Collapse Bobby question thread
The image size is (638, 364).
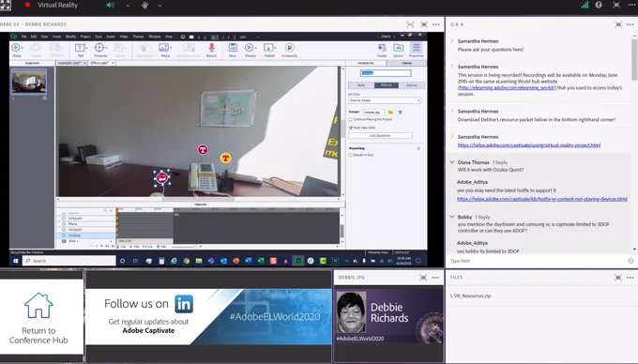(x=452, y=217)
